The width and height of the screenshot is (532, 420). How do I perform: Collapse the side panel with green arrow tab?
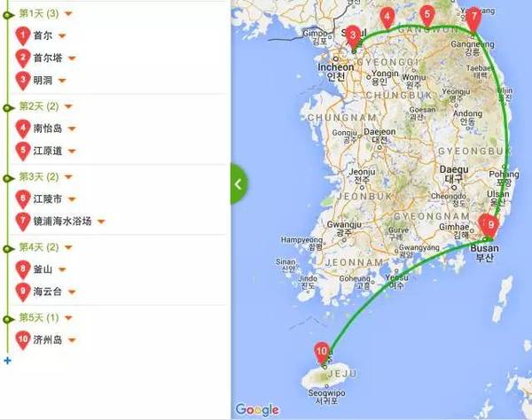click(x=239, y=183)
